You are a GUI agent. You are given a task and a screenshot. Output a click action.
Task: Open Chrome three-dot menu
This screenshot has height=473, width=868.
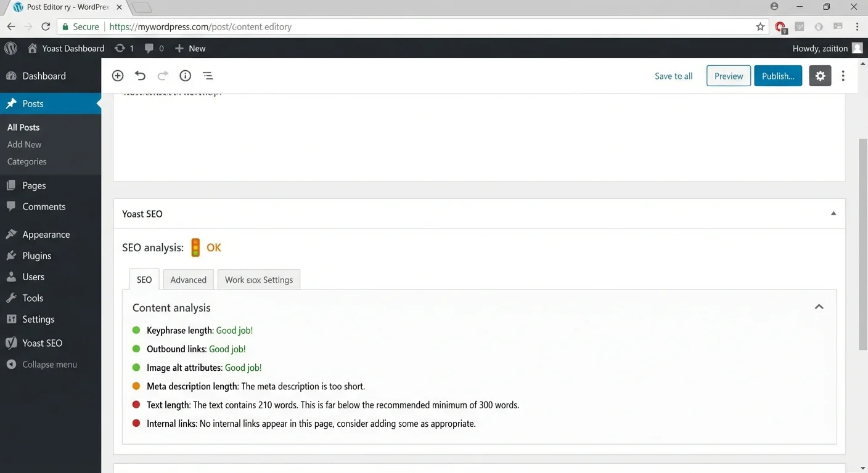pyautogui.click(x=858, y=26)
